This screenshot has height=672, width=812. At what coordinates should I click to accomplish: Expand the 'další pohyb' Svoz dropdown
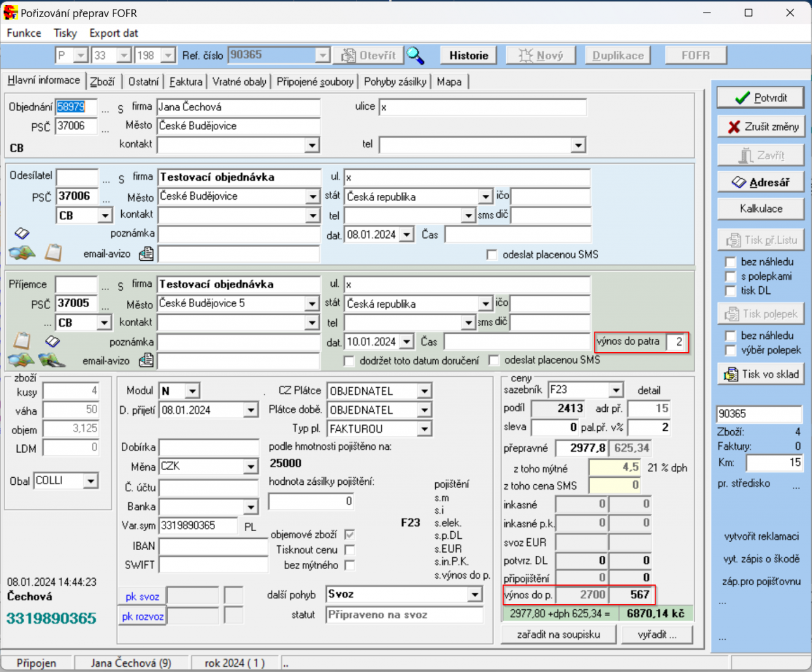click(x=475, y=595)
